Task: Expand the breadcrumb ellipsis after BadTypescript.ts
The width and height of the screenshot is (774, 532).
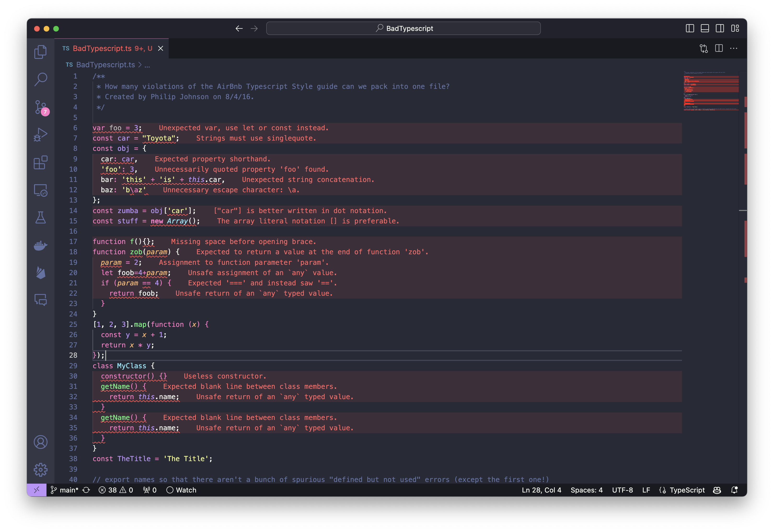Action: (147, 65)
